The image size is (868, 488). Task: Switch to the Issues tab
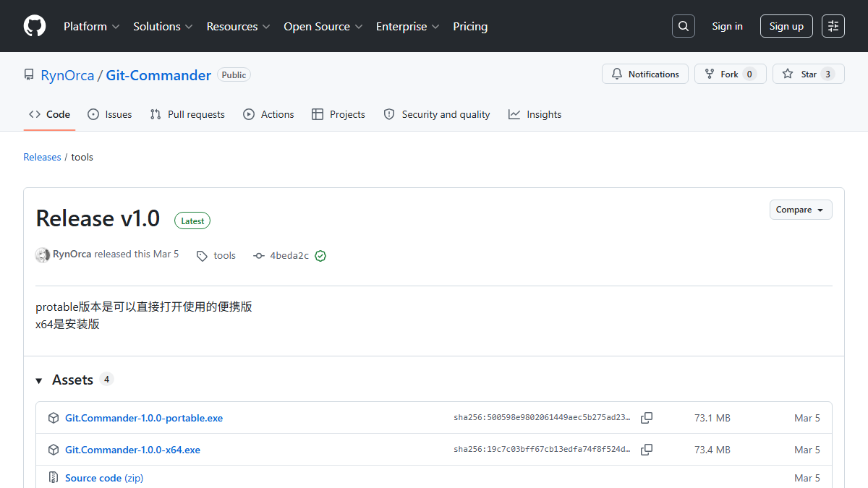[x=109, y=114]
